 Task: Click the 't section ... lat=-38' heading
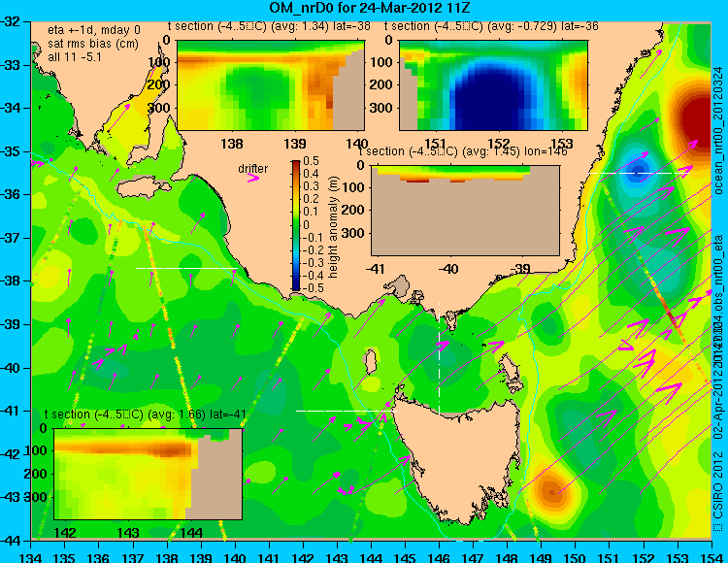(269, 26)
